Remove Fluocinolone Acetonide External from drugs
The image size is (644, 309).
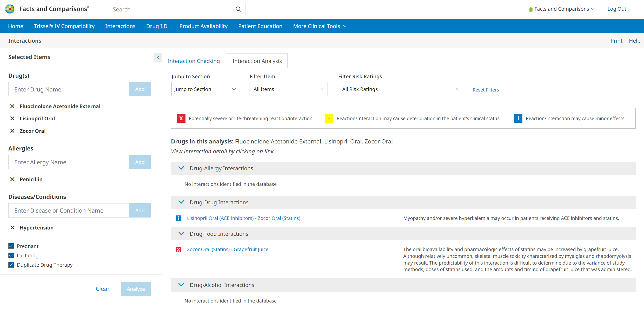point(12,106)
